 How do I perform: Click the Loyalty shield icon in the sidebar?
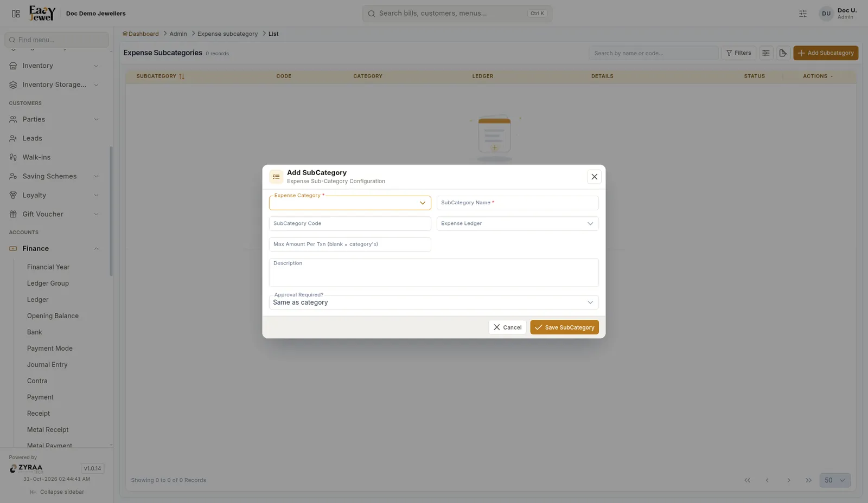coord(13,195)
